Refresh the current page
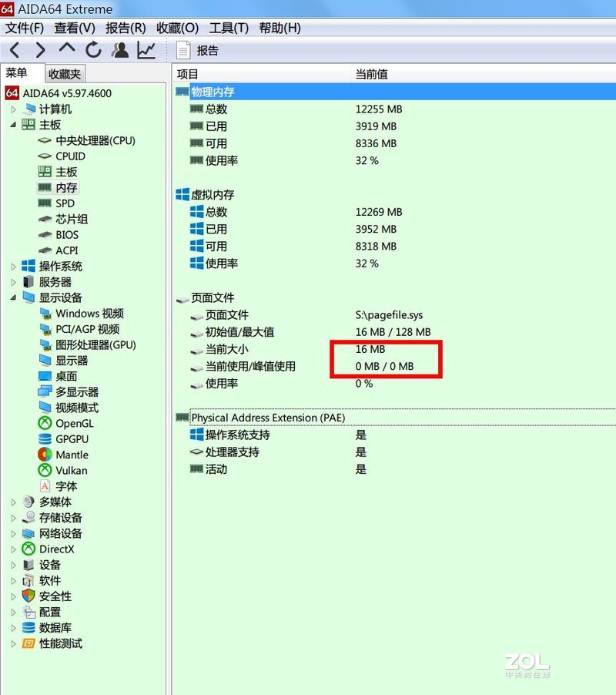Image resolution: width=616 pixels, height=695 pixels. pyautogui.click(x=93, y=50)
